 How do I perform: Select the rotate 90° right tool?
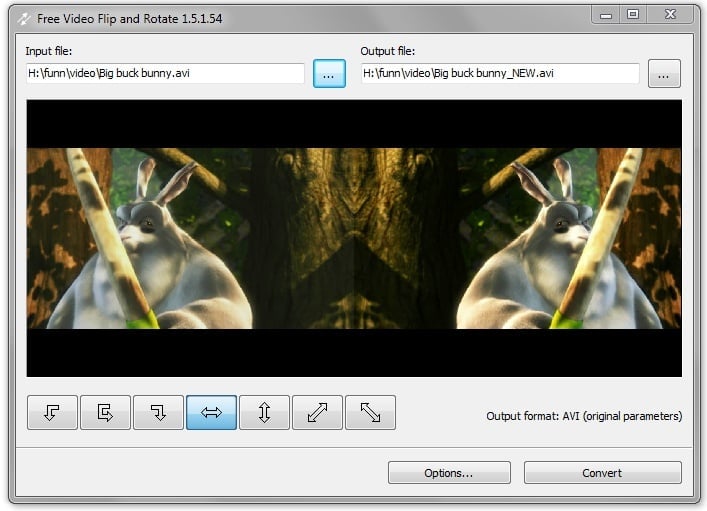[x=158, y=412]
